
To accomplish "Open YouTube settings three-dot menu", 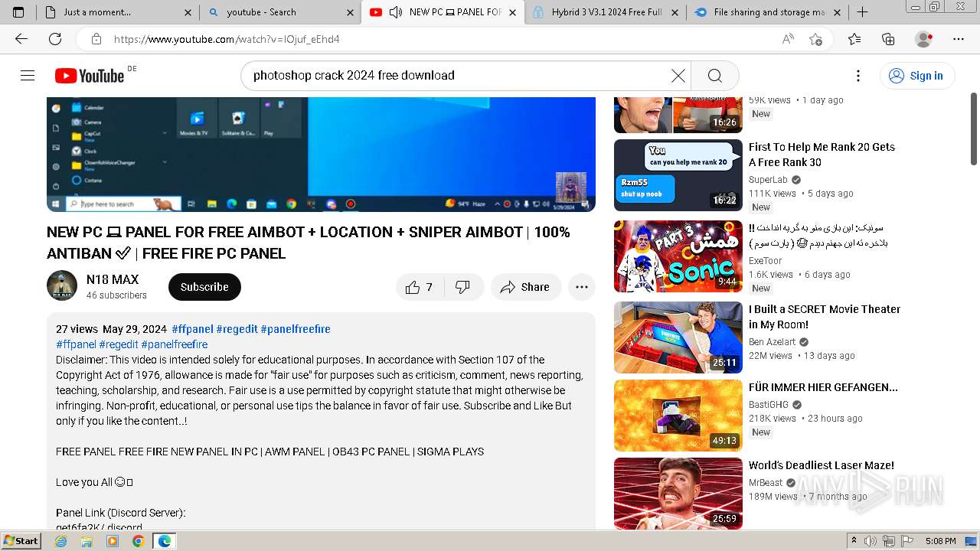I will click(858, 75).
